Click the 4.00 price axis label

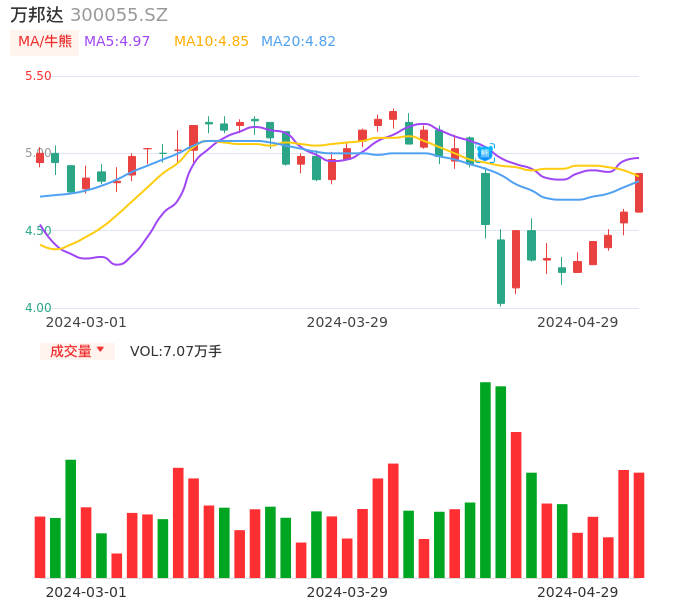click(38, 308)
